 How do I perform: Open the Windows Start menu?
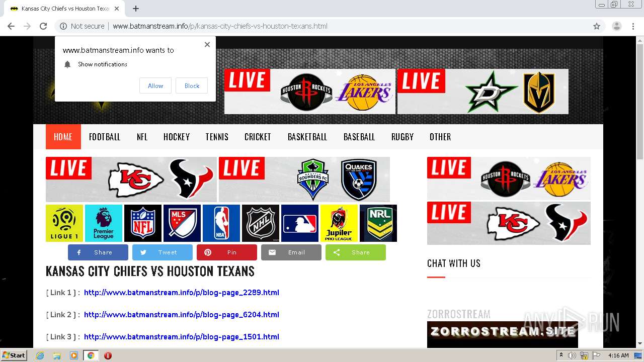(x=14, y=355)
